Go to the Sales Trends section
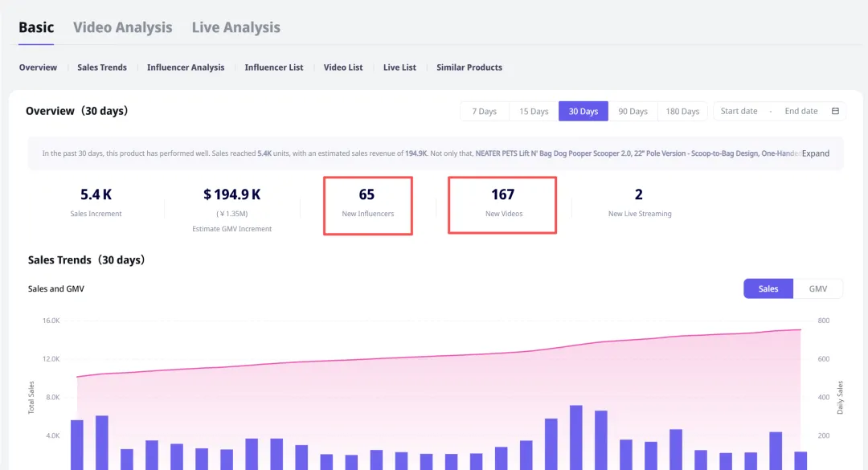Screen dimensions: 868x470 click(x=102, y=67)
